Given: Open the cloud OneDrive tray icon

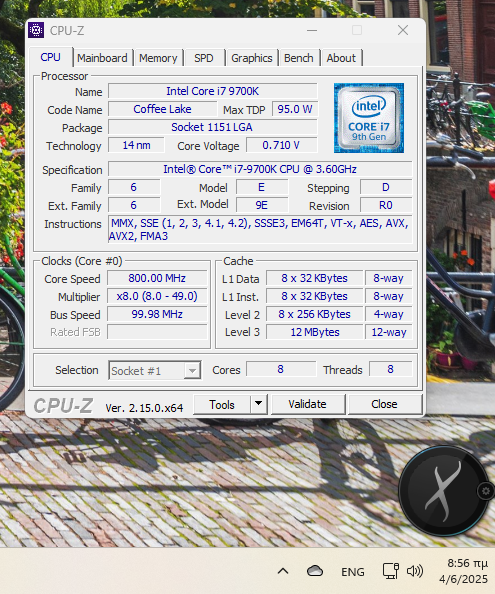Looking at the screenshot, I should click(315, 571).
